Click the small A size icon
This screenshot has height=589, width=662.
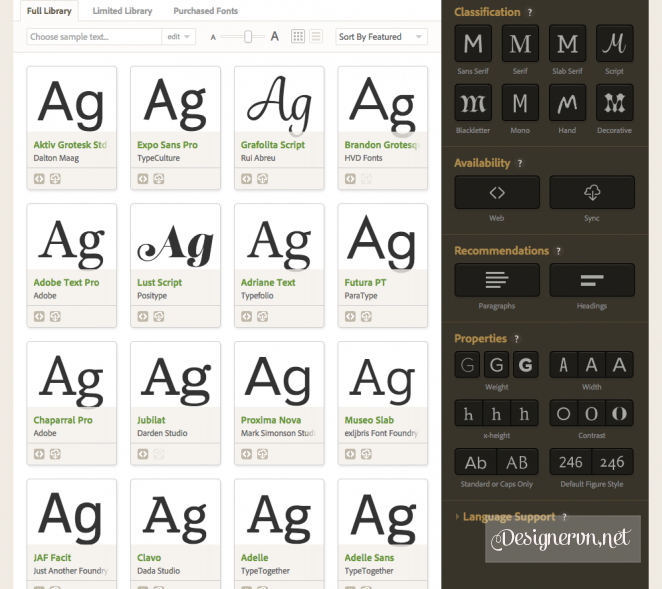[213, 37]
